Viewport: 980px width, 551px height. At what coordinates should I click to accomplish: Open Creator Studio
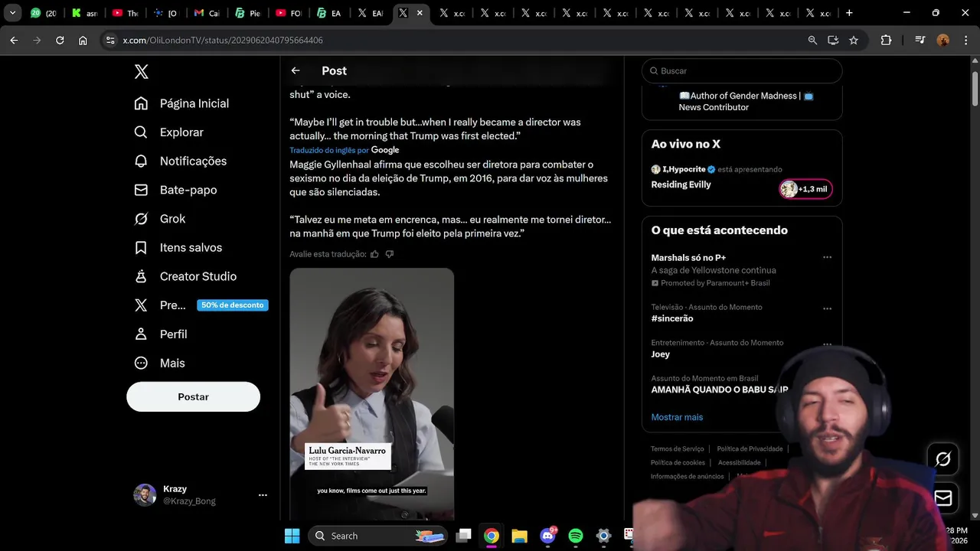pyautogui.click(x=185, y=276)
